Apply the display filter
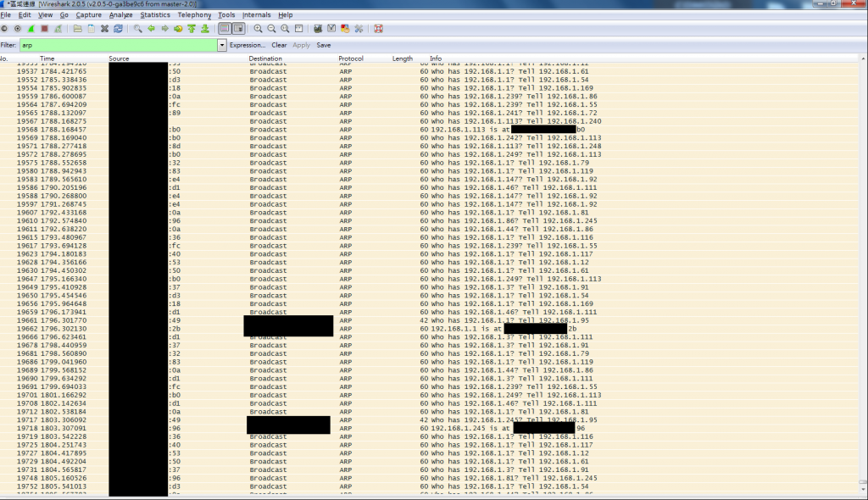Screen dimensions: 868x500 pyautogui.click(x=301, y=46)
